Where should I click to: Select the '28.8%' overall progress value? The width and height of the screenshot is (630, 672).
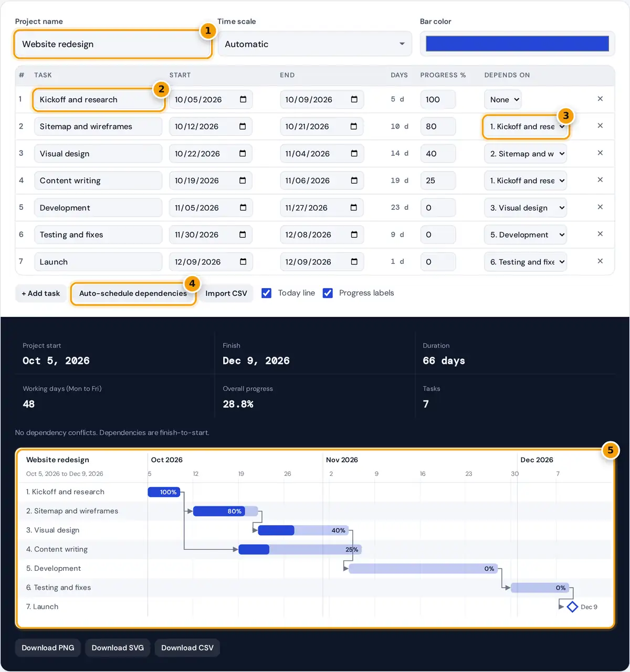pos(238,404)
